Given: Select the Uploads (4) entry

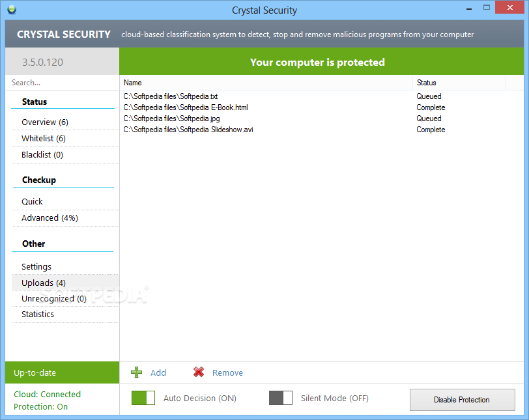Looking at the screenshot, I should coord(65,283).
